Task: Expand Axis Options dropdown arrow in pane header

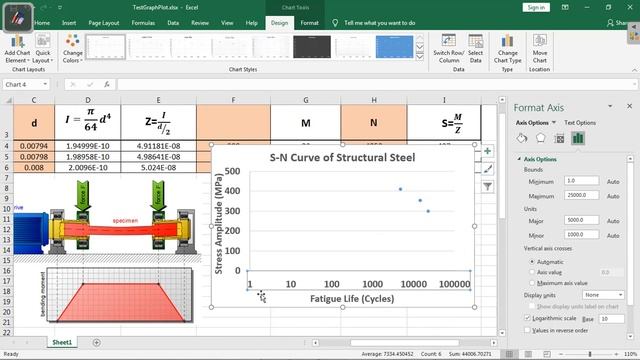Action: pos(554,122)
